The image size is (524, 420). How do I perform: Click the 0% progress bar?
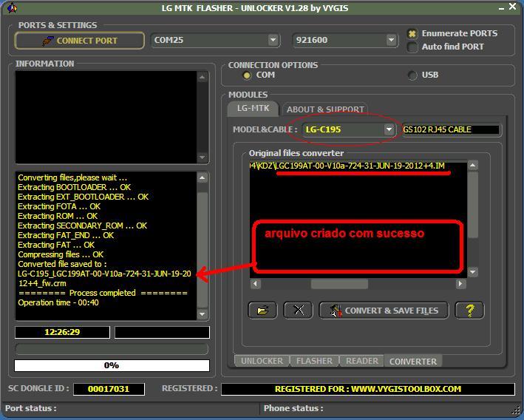[112, 365]
